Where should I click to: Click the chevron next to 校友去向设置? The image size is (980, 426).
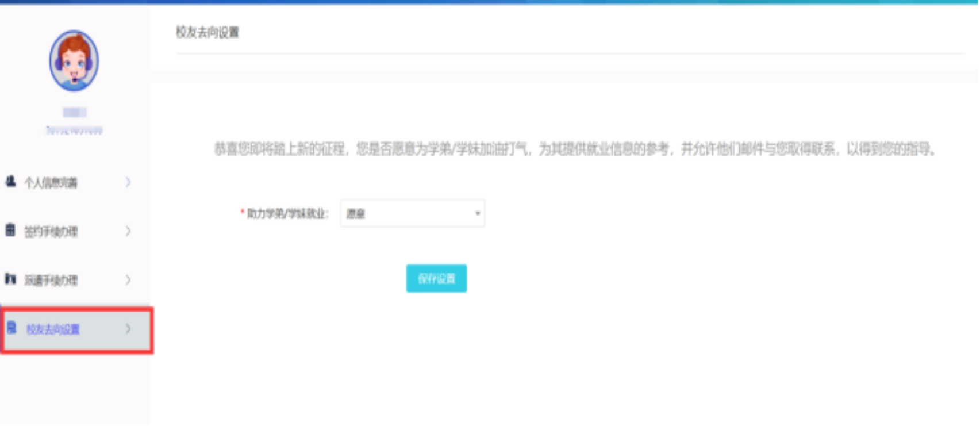(x=128, y=329)
